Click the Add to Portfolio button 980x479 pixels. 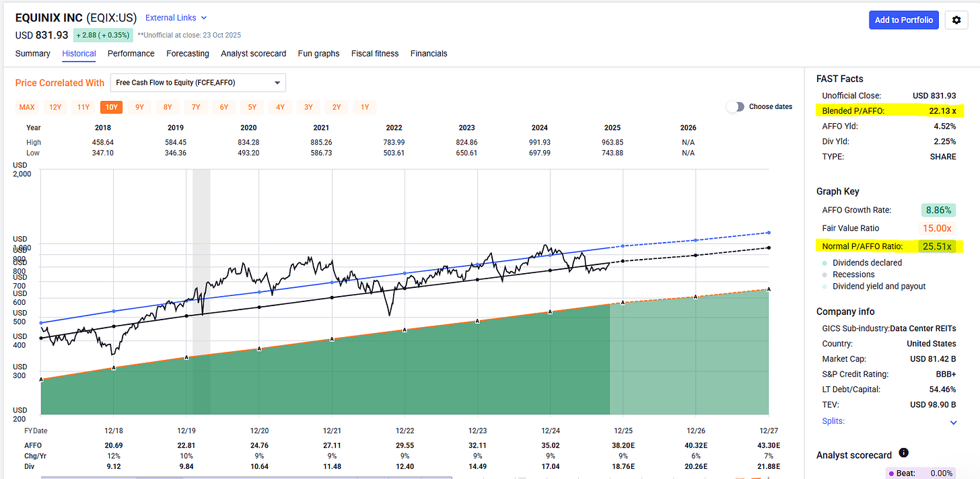[x=904, y=20]
